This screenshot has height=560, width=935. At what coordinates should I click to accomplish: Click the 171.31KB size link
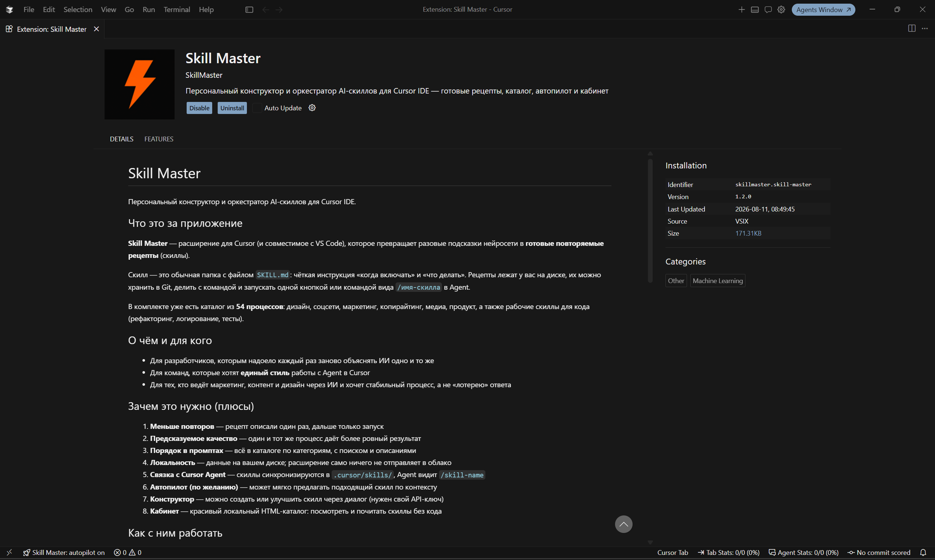(748, 233)
